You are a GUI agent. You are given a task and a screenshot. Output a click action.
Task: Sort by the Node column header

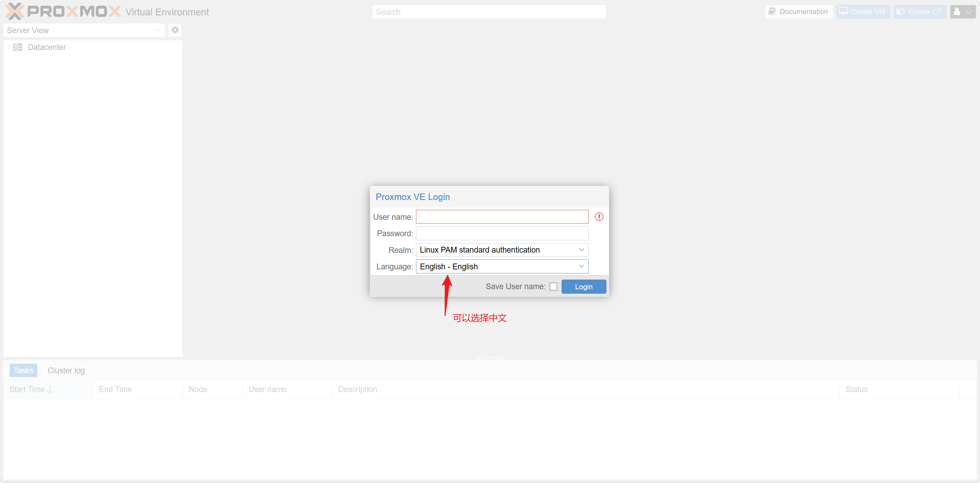coord(213,389)
